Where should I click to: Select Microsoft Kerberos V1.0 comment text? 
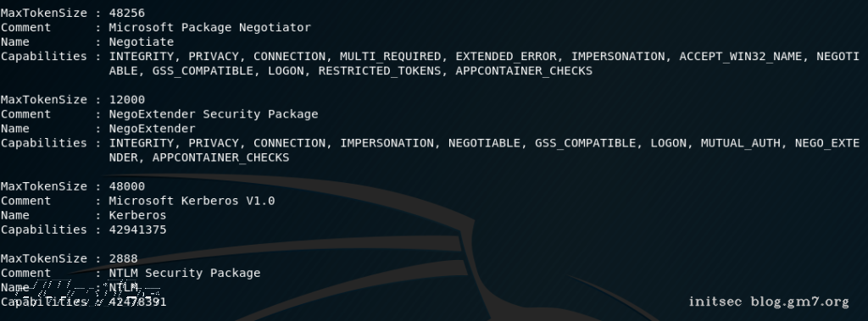click(x=192, y=201)
